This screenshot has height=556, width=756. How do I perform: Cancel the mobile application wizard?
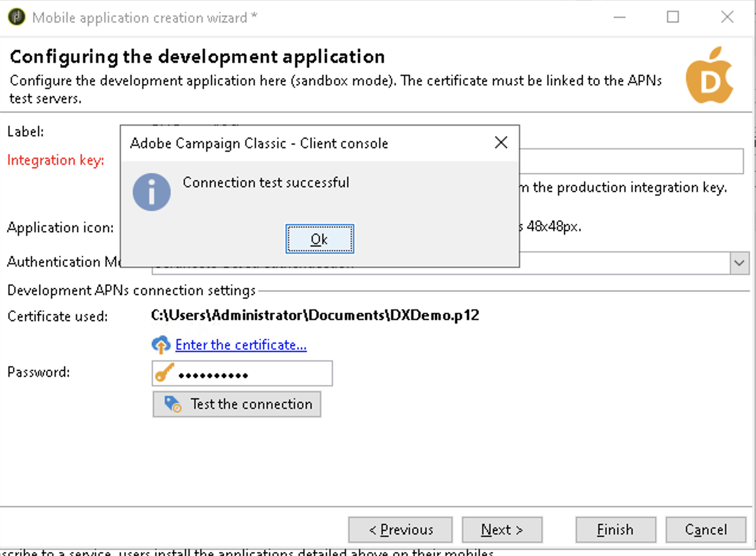pyautogui.click(x=706, y=530)
